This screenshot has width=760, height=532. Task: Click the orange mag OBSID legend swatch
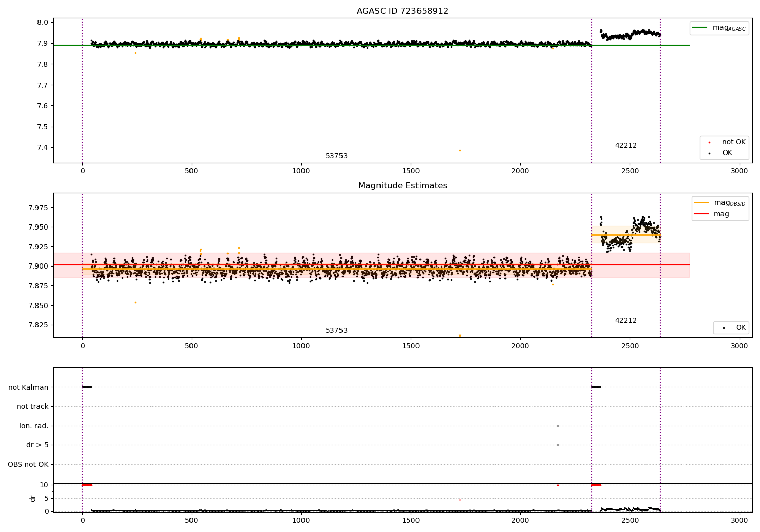[x=702, y=202]
